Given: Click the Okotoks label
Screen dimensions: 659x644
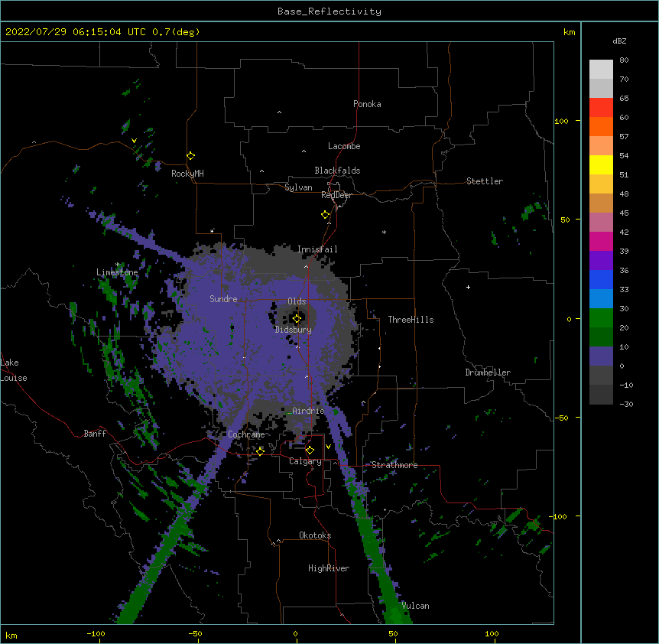Looking at the screenshot, I should pos(315,535).
